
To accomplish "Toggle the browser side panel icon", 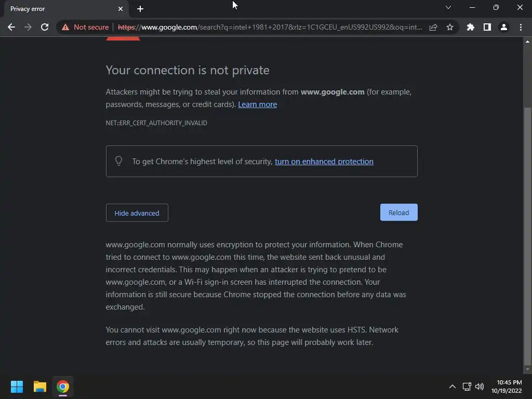I will [x=487, y=27].
